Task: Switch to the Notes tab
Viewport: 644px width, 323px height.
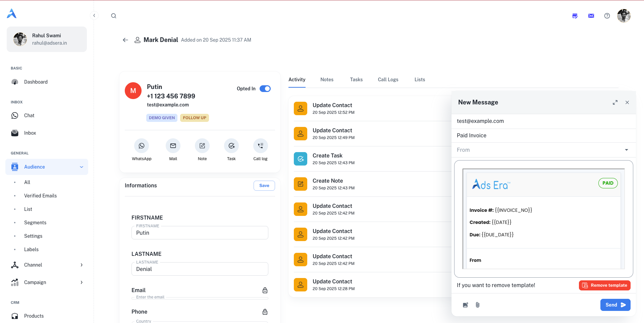Action: pos(327,80)
